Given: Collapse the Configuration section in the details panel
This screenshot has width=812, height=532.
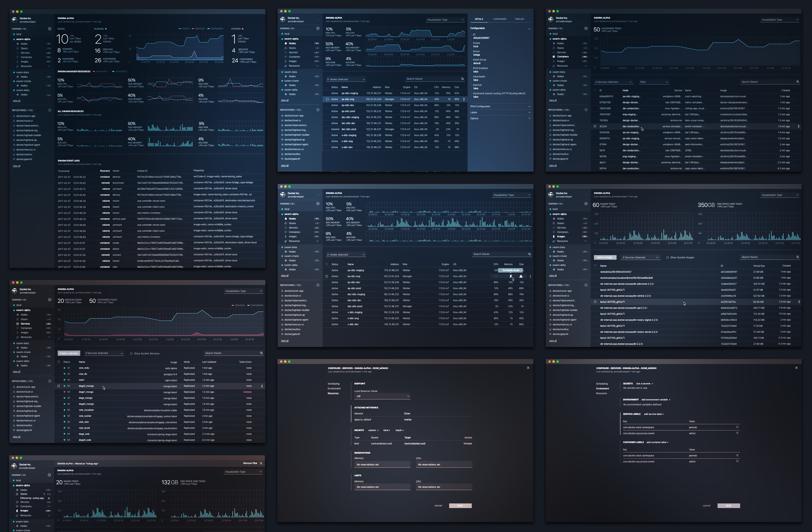Looking at the screenshot, I should (x=530, y=29).
